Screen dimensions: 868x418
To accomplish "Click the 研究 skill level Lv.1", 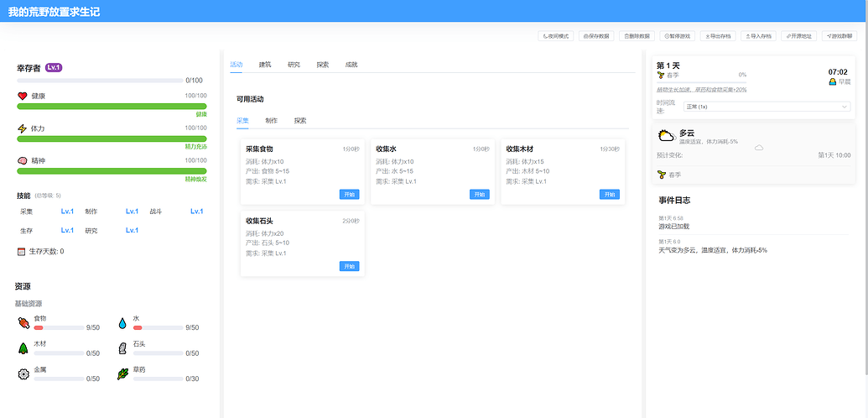I will pyautogui.click(x=133, y=230).
